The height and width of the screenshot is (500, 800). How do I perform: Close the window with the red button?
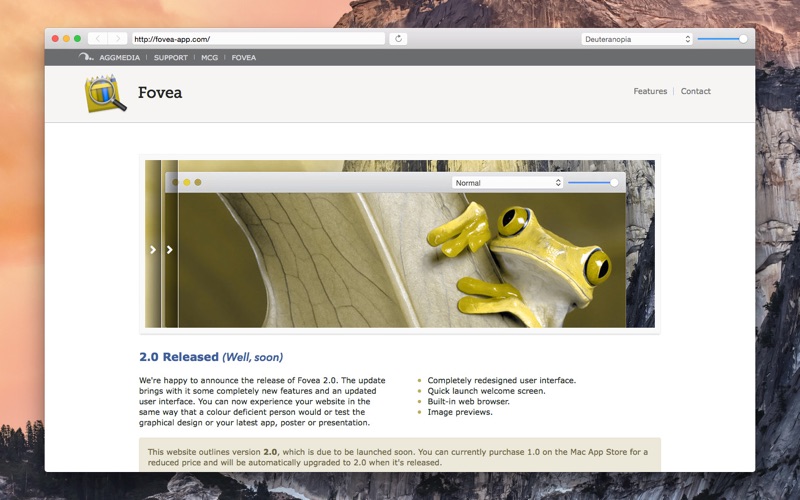tap(55, 39)
